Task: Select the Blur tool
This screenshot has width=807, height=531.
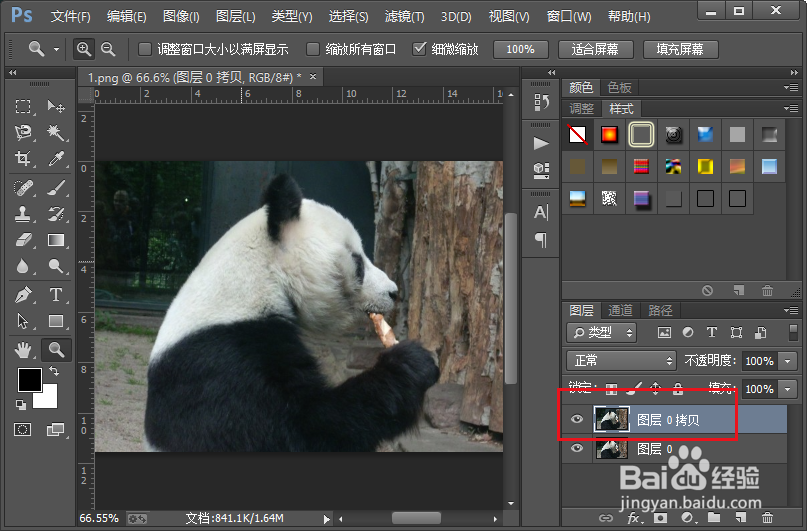Action: coord(23,266)
